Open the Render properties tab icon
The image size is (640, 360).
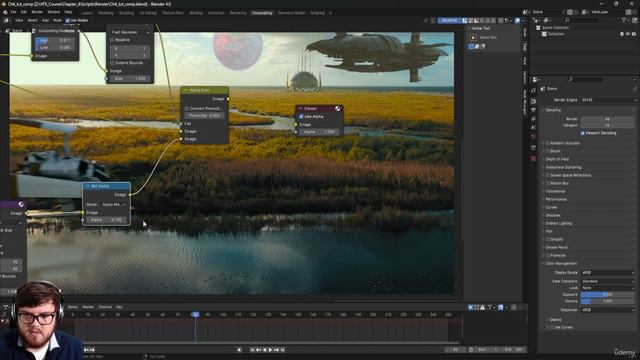(x=533, y=101)
